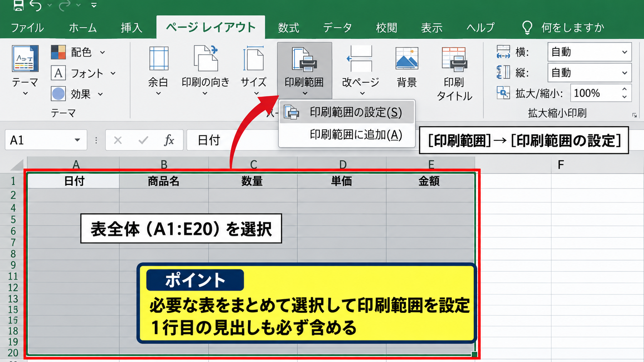Open the フォント theme fonts dropdown
Image resolution: width=644 pixels, height=362 pixels.
84,73
